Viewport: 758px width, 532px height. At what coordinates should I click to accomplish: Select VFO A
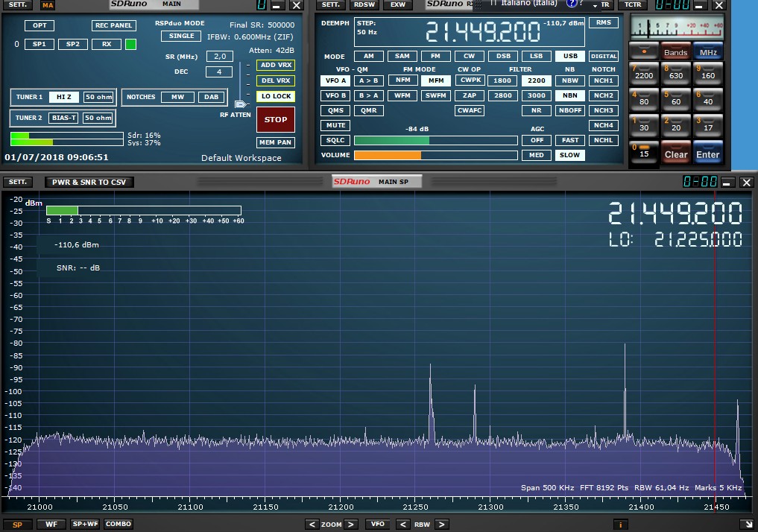(335, 80)
